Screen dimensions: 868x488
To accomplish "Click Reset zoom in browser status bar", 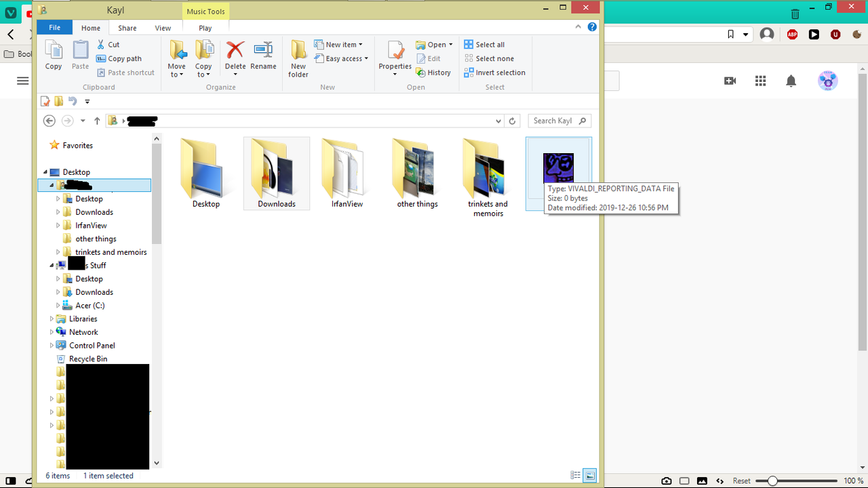I will point(742,481).
